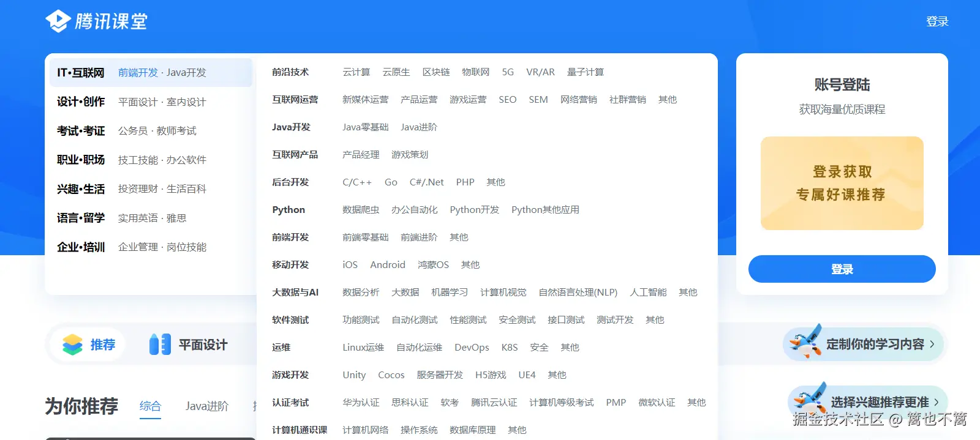Click 云计算 under 前沿技术
980x440 pixels.
(356, 72)
